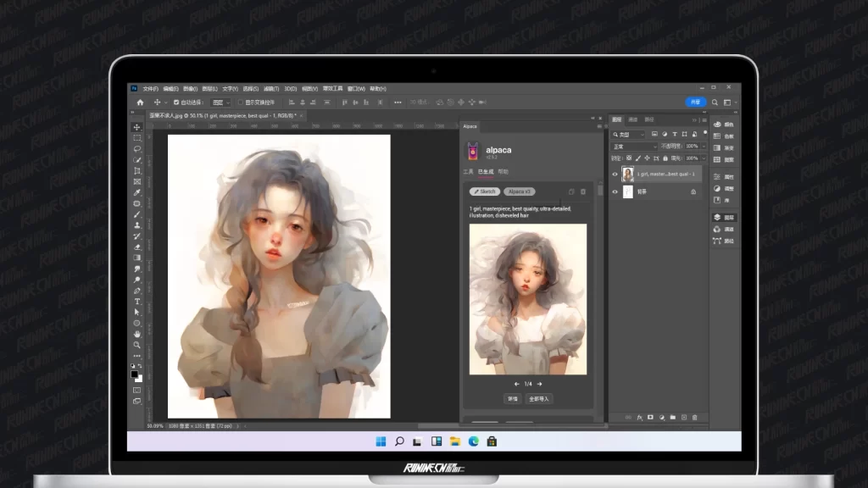Select the Crop tool
This screenshot has width=868, height=488.
(x=136, y=170)
